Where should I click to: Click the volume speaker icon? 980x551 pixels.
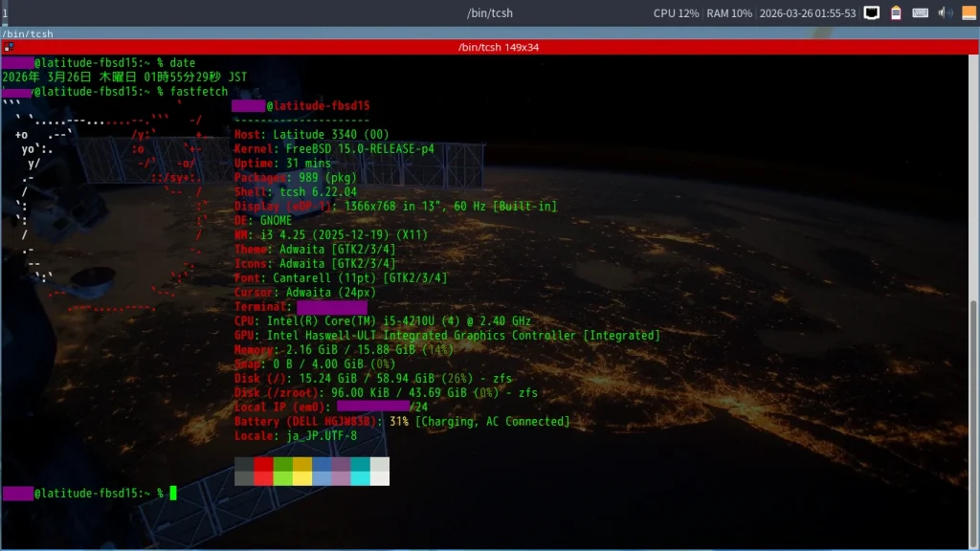coord(945,13)
